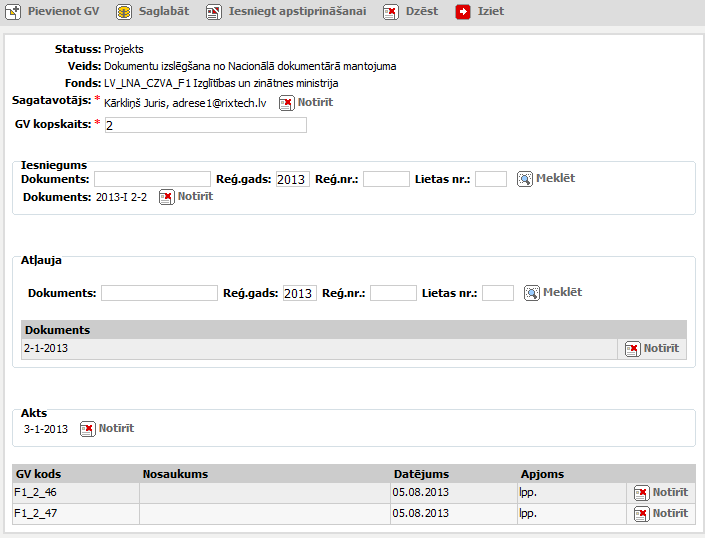Viewport: 705px width, 538px height.
Task: Clear Akts 3-1-2013 with Notīrīt
Action: click(88, 429)
